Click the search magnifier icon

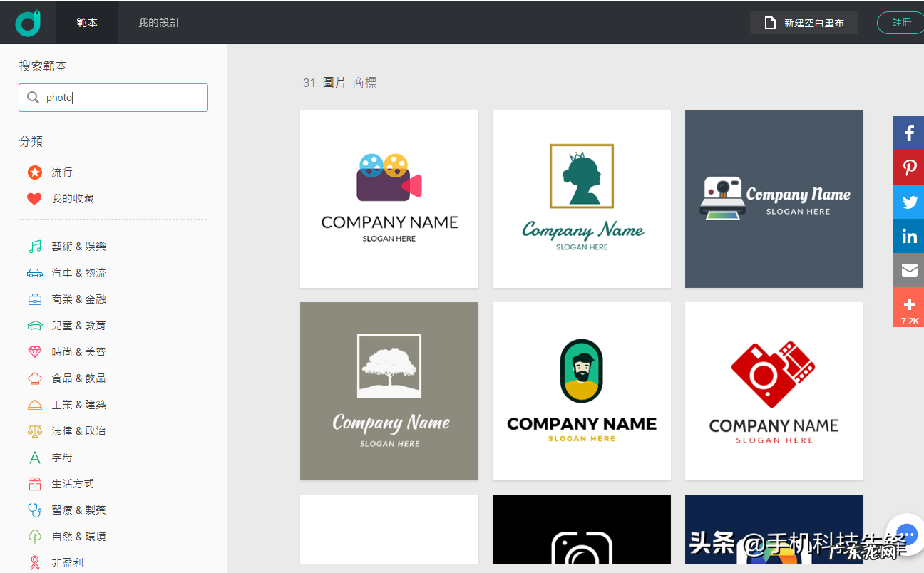pos(33,98)
